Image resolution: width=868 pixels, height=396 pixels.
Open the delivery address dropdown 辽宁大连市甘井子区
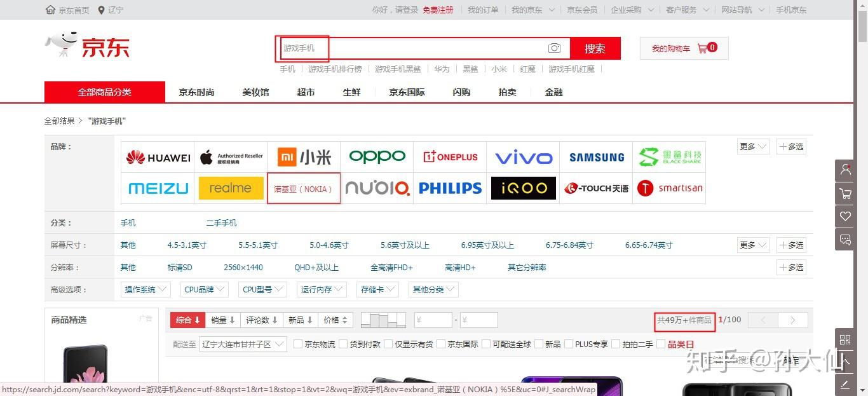click(243, 344)
